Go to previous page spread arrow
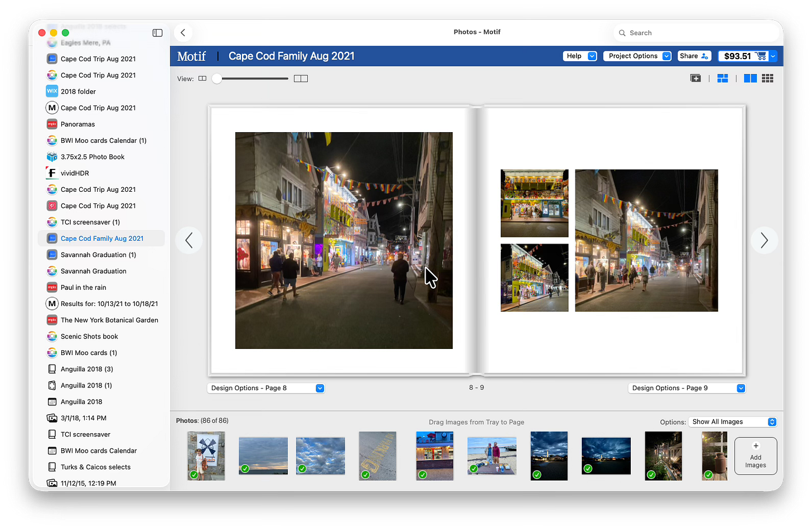Image resolution: width=812 pixels, height=529 pixels. point(189,240)
